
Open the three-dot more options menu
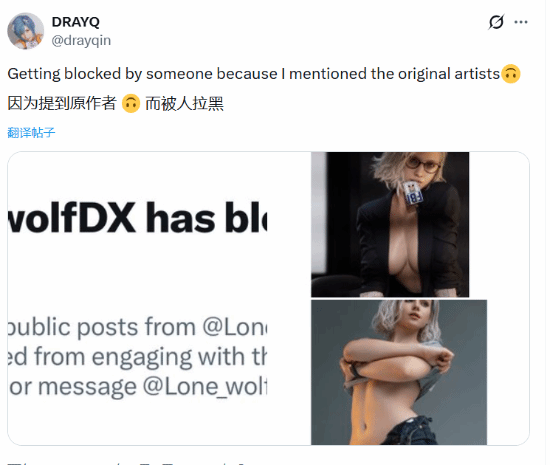(x=521, y=22)
